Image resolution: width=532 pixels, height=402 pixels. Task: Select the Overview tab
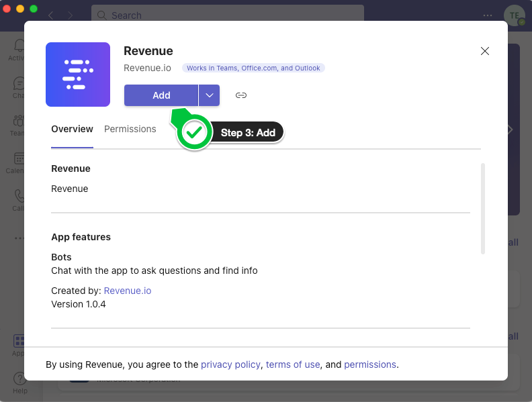click(72, 129)
